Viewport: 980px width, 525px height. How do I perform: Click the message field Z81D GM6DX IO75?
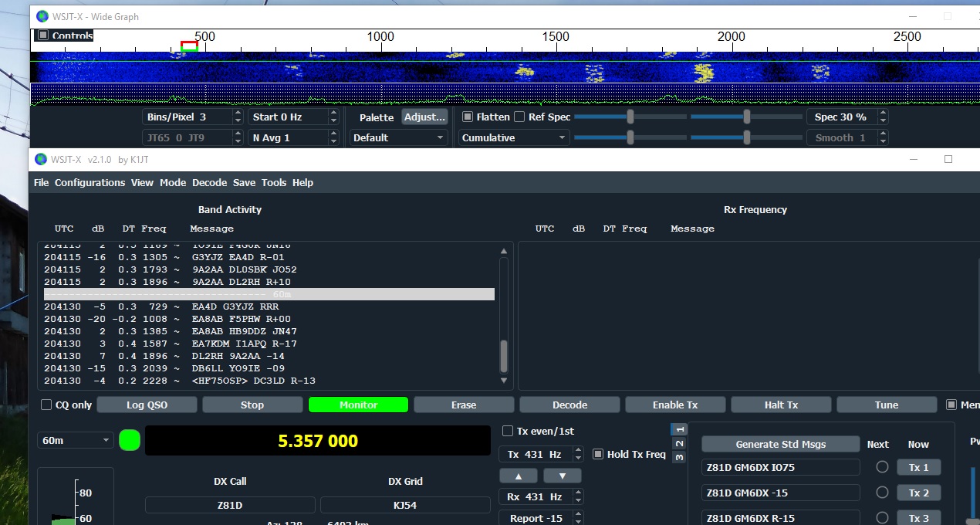(x=781, y=467)
